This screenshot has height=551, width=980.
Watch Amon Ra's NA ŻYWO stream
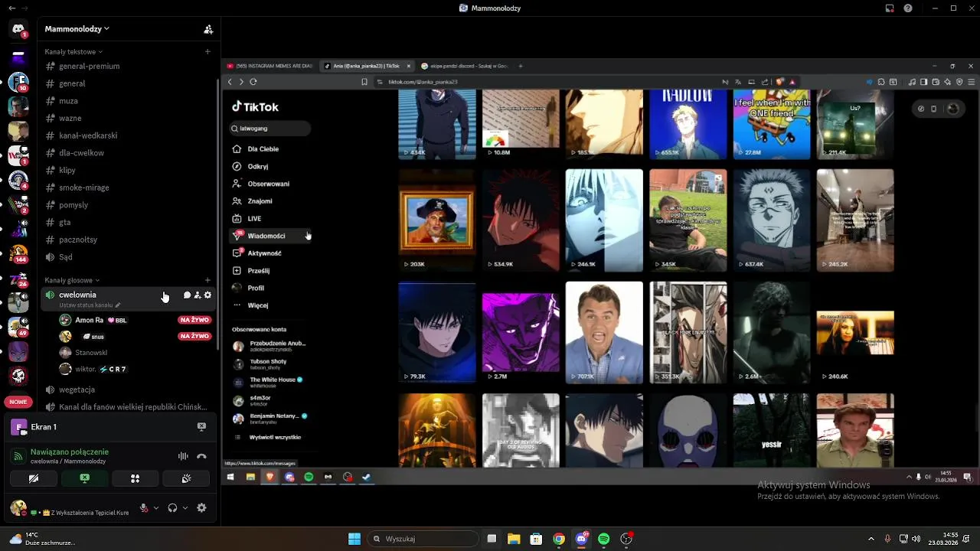(x=194, y=320)
